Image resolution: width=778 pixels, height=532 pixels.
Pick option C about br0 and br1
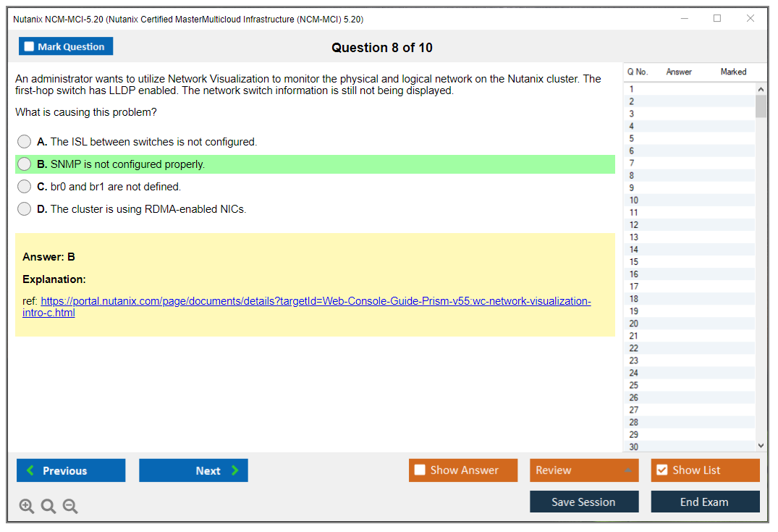25,187
